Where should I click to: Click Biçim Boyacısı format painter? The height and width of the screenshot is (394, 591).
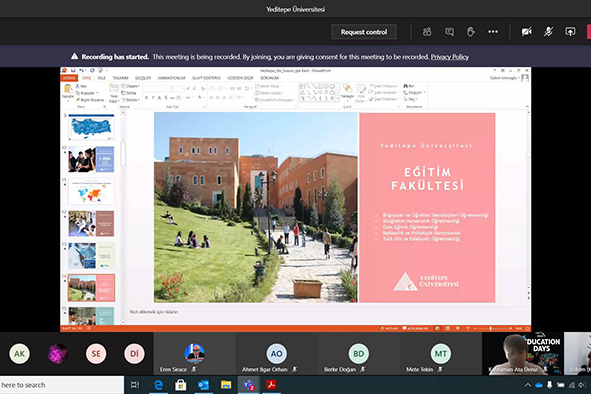pos(90,100)
